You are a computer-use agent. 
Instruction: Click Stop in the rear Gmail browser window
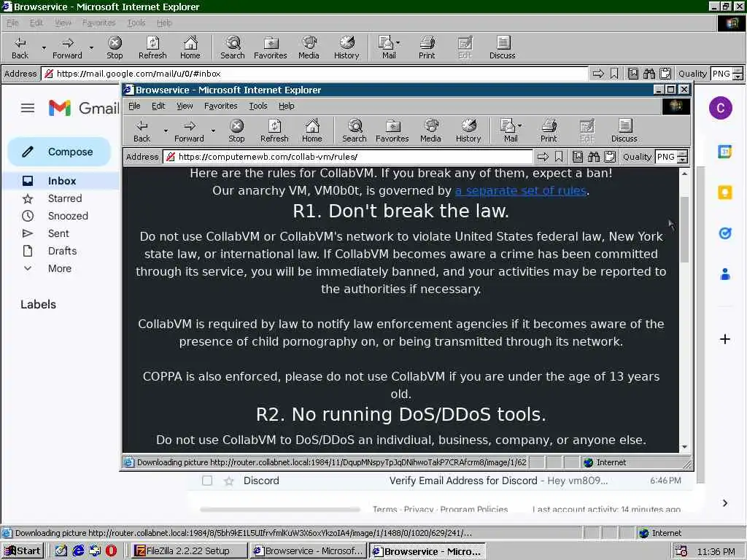(x=115, y=47)
